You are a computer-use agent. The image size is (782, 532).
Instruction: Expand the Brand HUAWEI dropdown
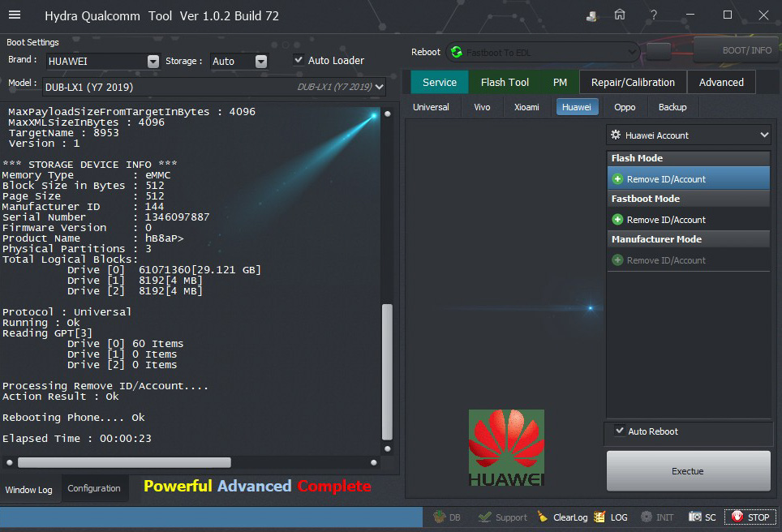pyautogui.click(x=153, y=62)
